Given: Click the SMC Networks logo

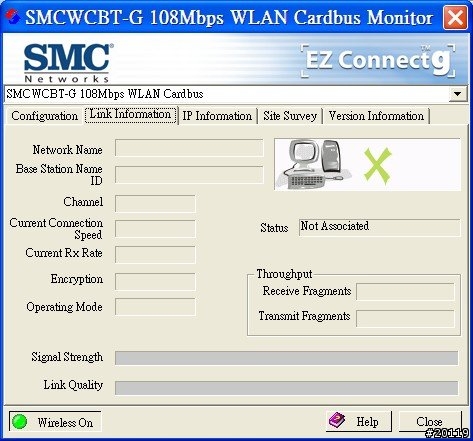Looking at the screenshot, I should (x=68, y=63).
